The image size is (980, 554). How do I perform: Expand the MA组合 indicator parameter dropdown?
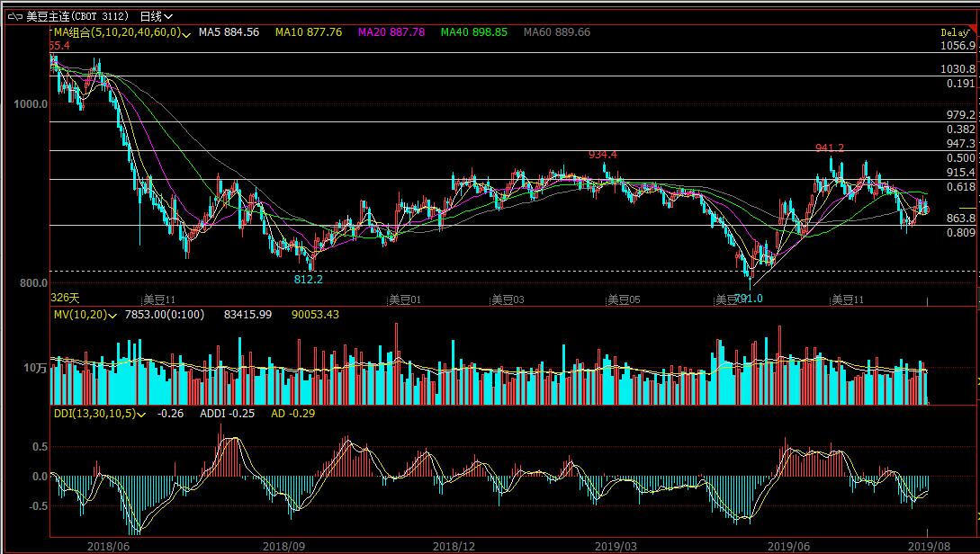tap(186, 32)
